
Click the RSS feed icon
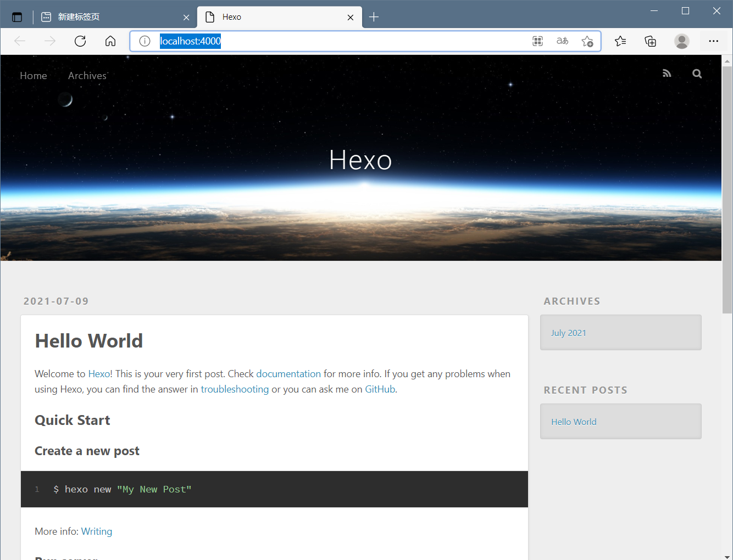tap(667, 74)
